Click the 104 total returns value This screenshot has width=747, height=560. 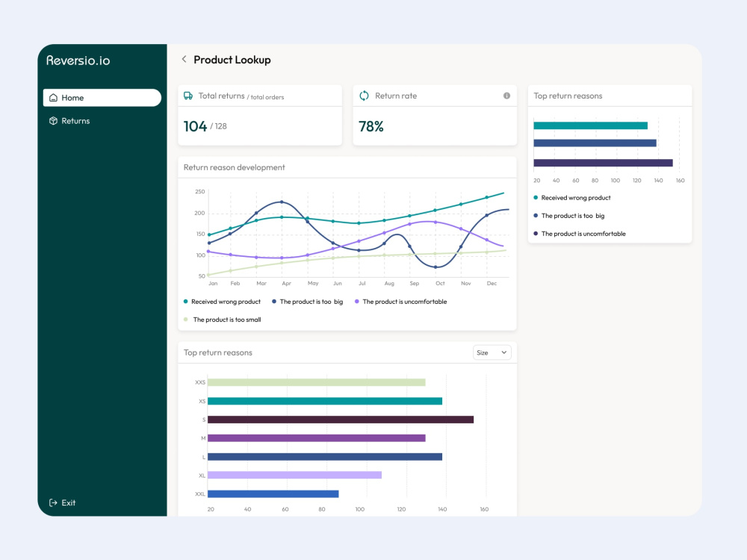195,126
